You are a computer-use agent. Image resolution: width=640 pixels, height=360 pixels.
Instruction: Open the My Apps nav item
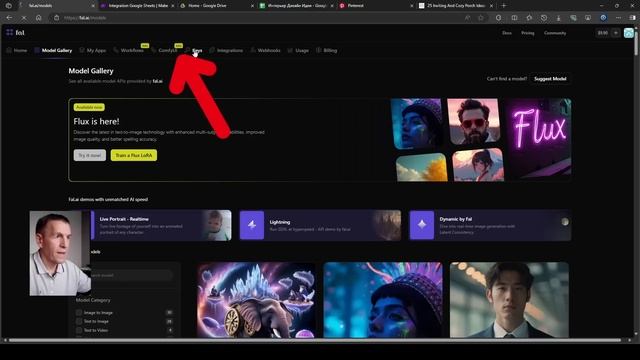point(93,50)
